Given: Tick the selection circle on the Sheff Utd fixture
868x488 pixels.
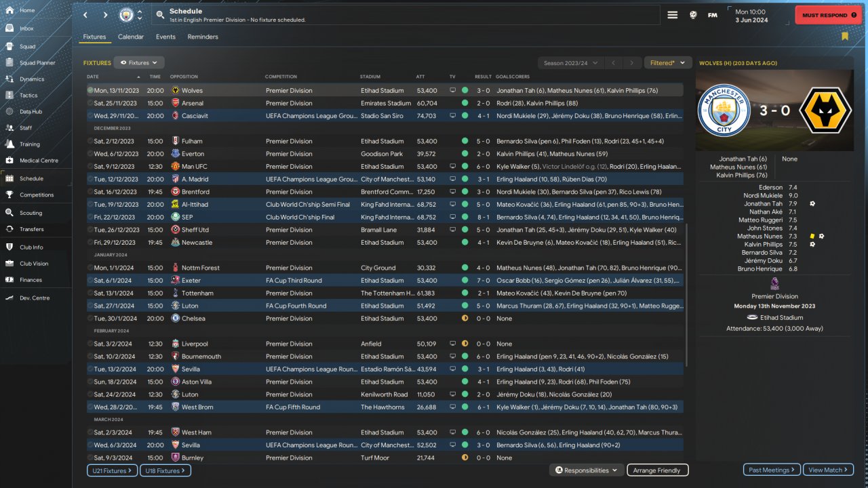Looking at the screenshot, I should tap(90, 230).
